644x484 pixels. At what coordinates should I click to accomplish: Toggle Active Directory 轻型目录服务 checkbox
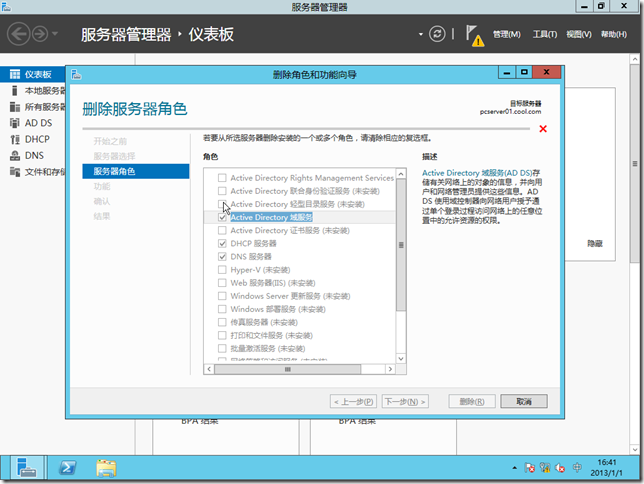click(x=222, y=204)
